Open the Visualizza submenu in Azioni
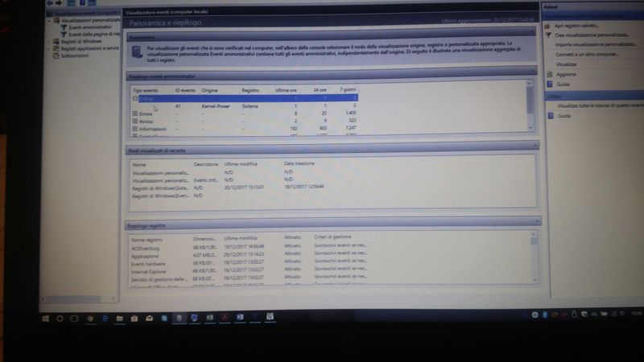The image size is (644, 362). [x=567, y=64]
